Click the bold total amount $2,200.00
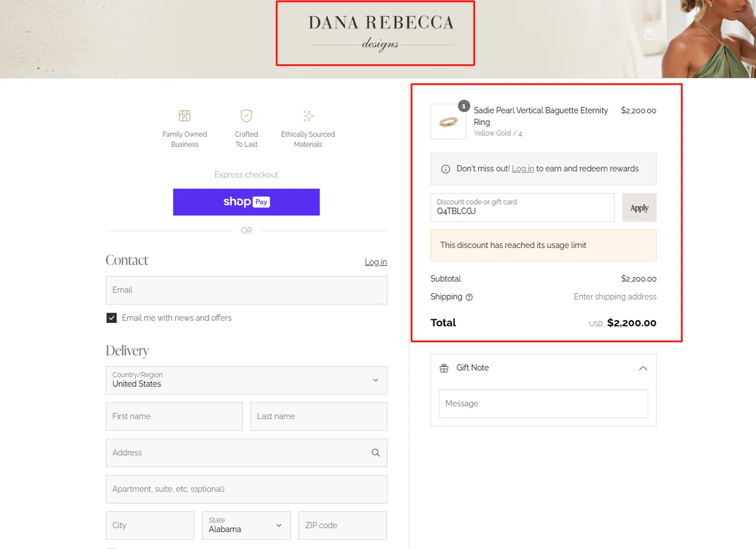Screen dimensions: 756x549 632,323
